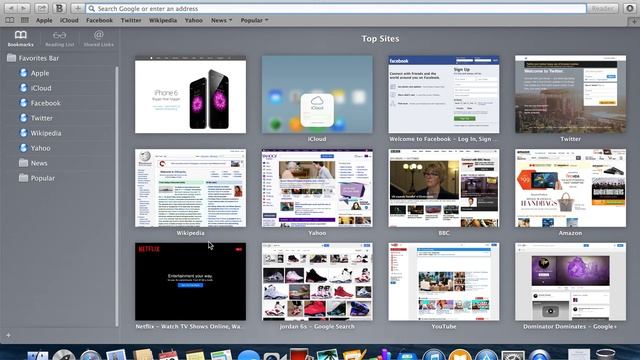This screenshot has height=360, width=640.
Task: Go back with the toolbar back arrow
Action: [x=11, y=8]
